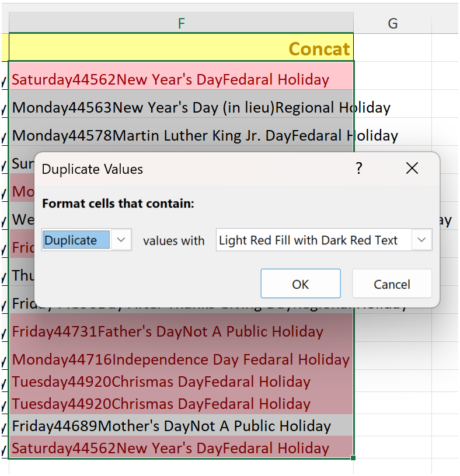This screenshot has width=460, height=476.
Task: Click the help question mark icon
Action: coord(358,169)
